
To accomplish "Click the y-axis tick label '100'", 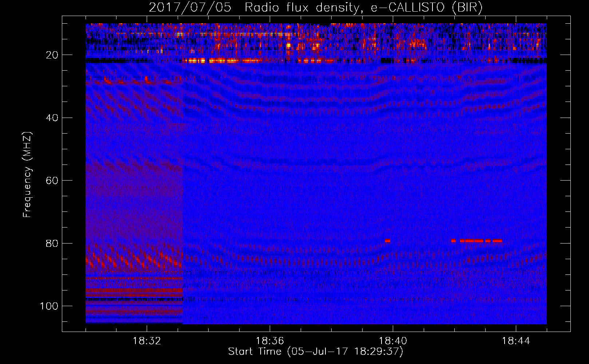I will 49,306.
